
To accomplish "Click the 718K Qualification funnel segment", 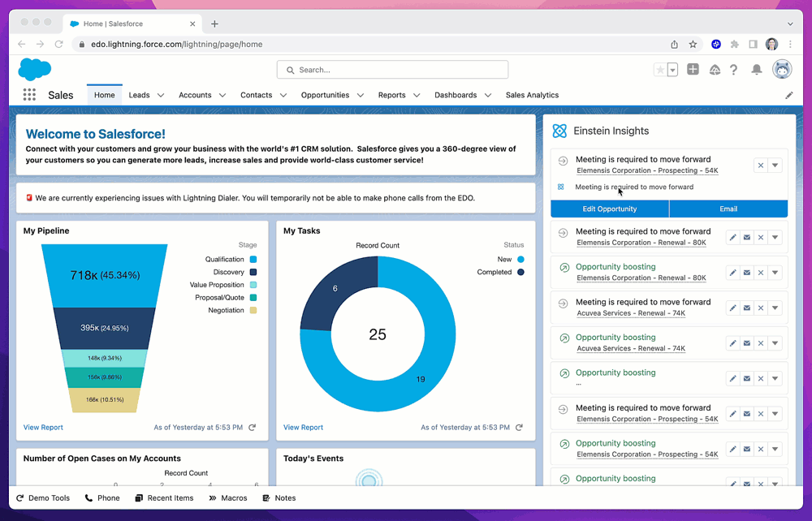I will (105, 276).
